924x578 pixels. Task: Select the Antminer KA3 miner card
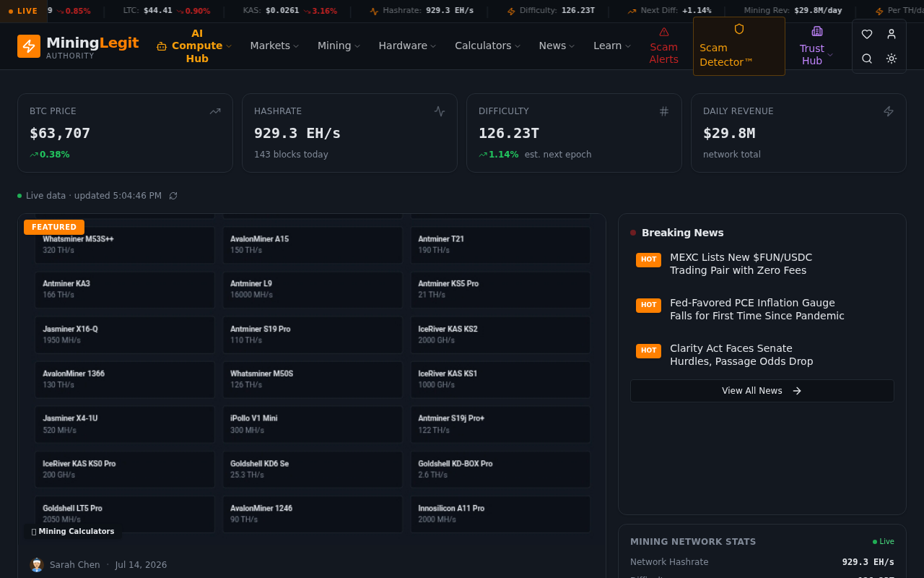point(125,290)
